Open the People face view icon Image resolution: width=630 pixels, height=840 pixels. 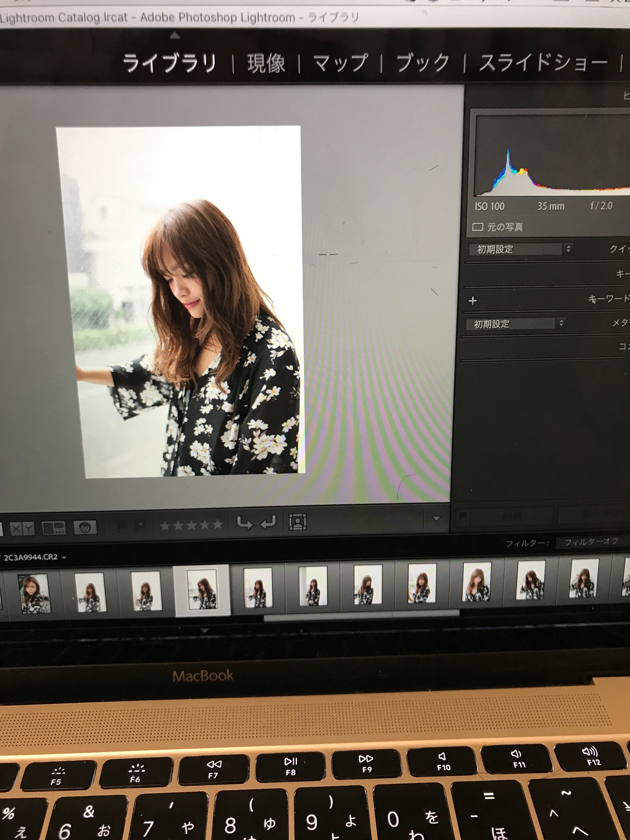pos(85,527)
